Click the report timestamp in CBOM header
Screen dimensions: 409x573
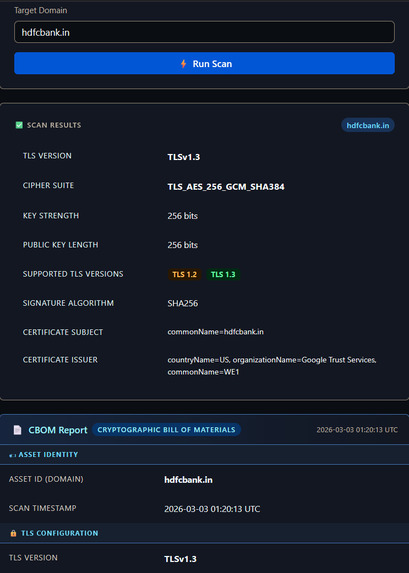click(x=357, y=430)
